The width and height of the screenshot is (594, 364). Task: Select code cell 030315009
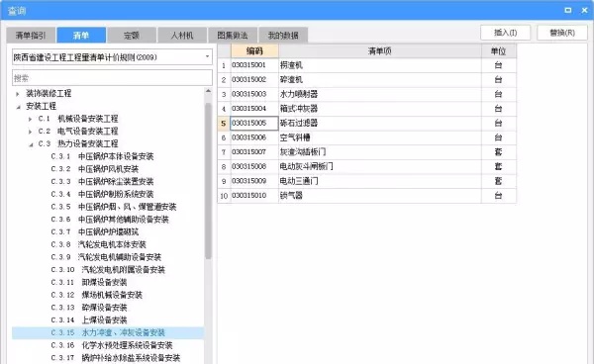(254, 181)
